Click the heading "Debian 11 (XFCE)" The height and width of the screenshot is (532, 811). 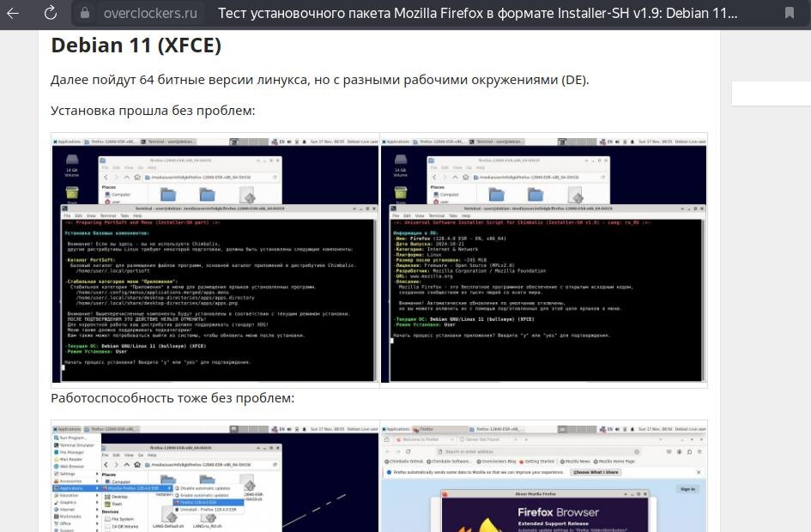point(136,45)
